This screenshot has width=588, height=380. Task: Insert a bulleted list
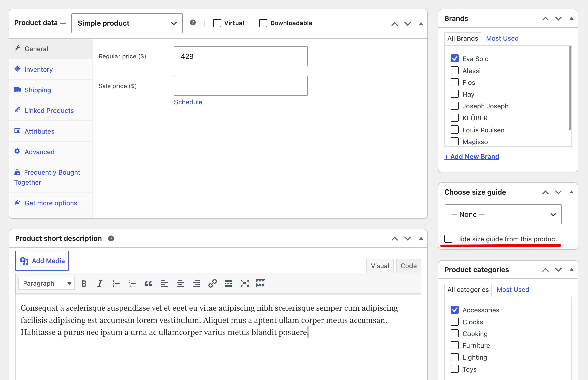click(x=116, y=284)
